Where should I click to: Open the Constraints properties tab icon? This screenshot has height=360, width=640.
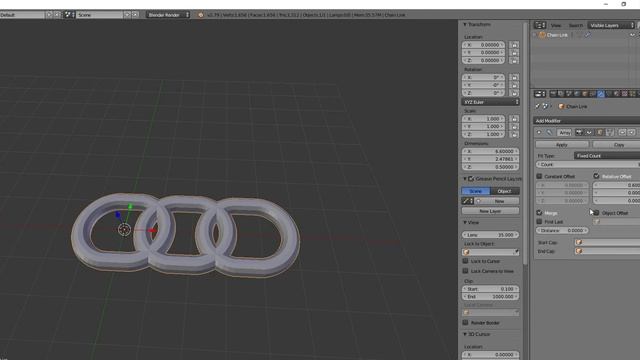[x=592, y=94]
